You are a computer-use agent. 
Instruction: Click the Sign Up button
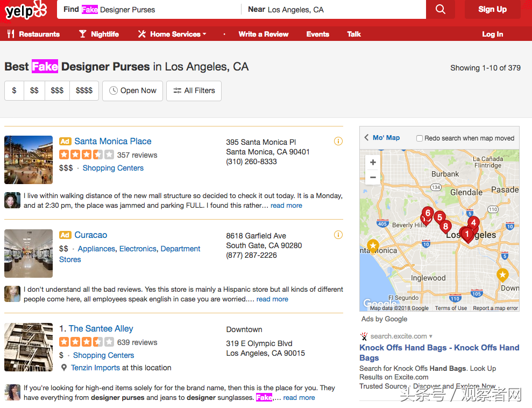click(493, 9)
